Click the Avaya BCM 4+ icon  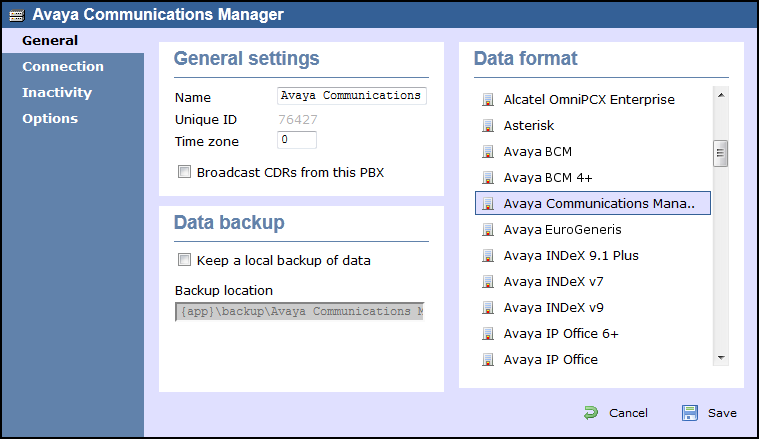(x=488, y=178)
